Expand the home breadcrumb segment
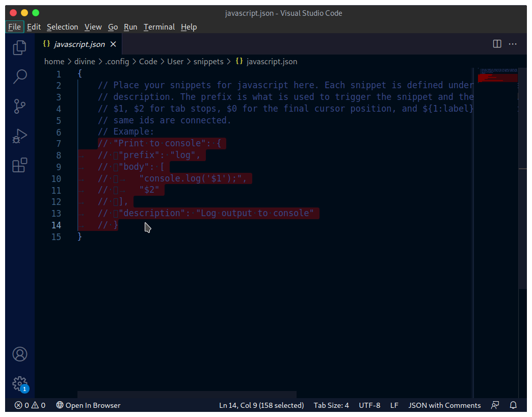The height and width of the screenshot is (417, 532). point(55,61)
